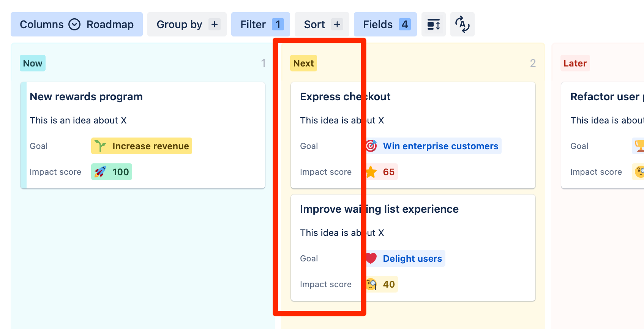
Task: Open the Columns Roadmap selector chevron
Action: tap(74, 24)
